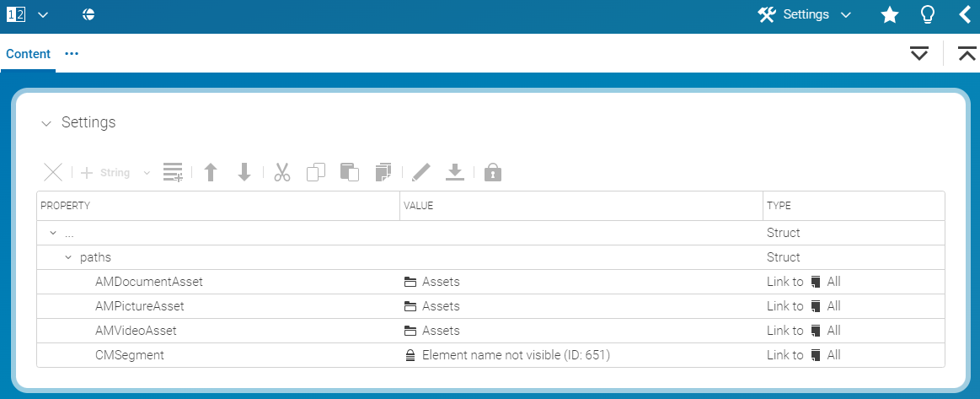
Task: Open the three-dots more tabs menu
Action: click(72, 54)
